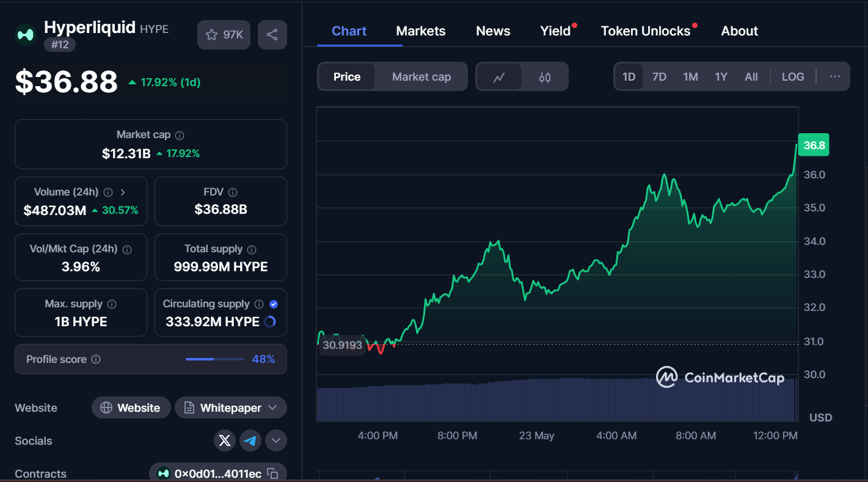
Task: Click the USD currency label on chart
Action: (820, 418)
